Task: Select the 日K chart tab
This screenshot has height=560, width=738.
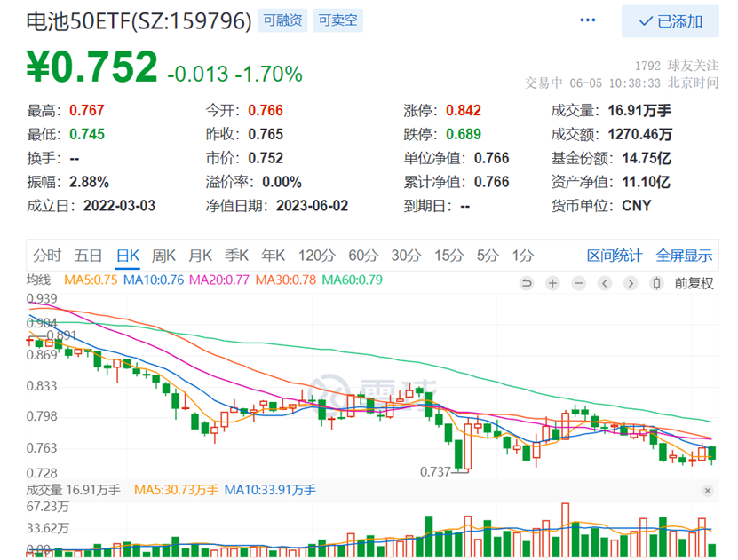Action: point(128,256)
